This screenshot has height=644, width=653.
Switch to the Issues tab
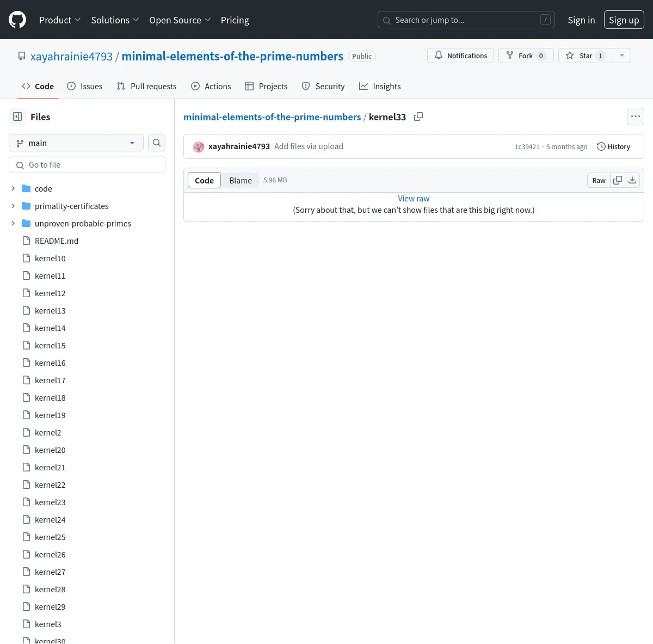pos(85,86)
